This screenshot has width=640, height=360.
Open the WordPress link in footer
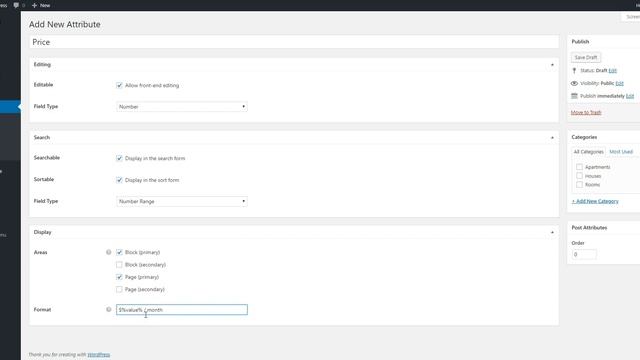coord(98,354)
